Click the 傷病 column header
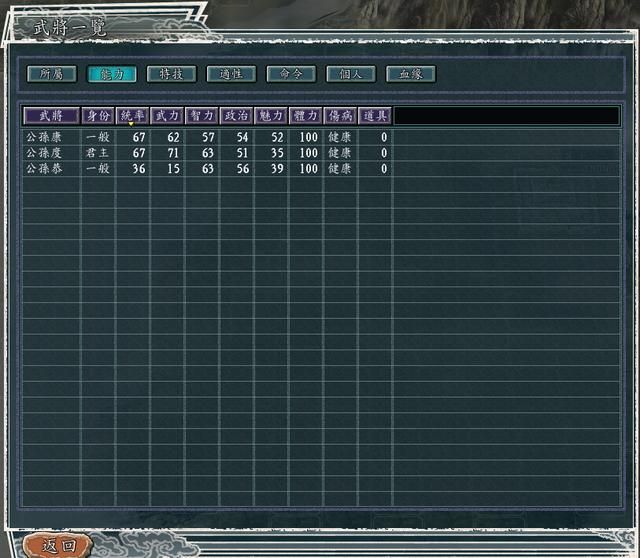The image size is (640, 558). coord(340,116)
